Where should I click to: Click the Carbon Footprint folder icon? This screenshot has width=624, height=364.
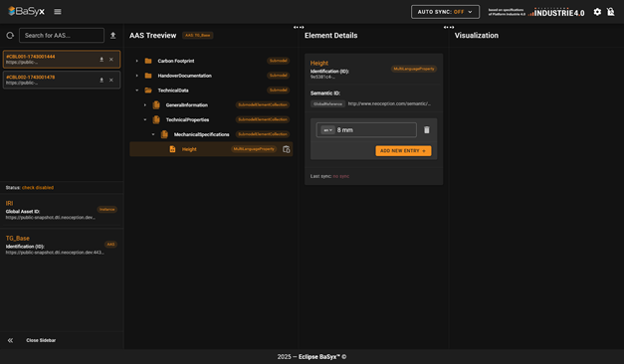coord(148,61)
